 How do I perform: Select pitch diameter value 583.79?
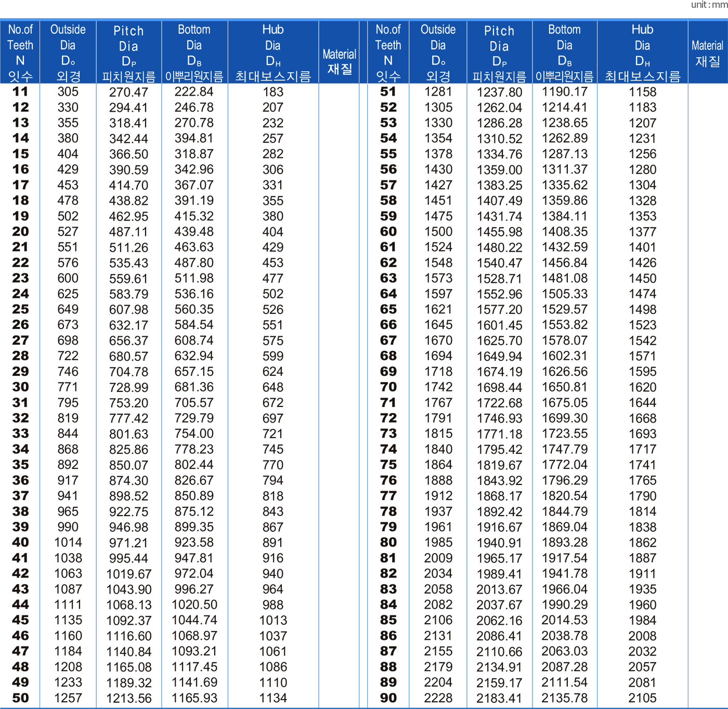(129, 294)
